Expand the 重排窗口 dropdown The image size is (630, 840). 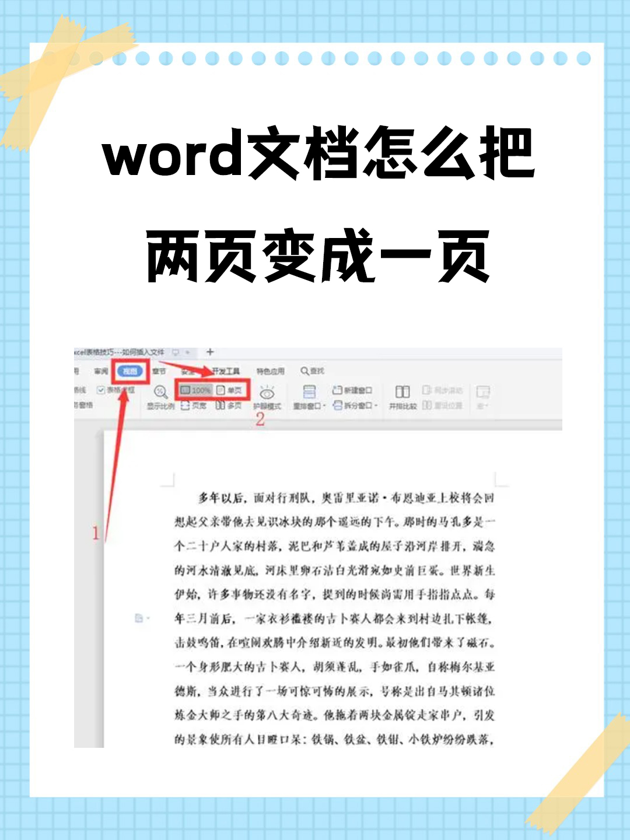[309, 406]
